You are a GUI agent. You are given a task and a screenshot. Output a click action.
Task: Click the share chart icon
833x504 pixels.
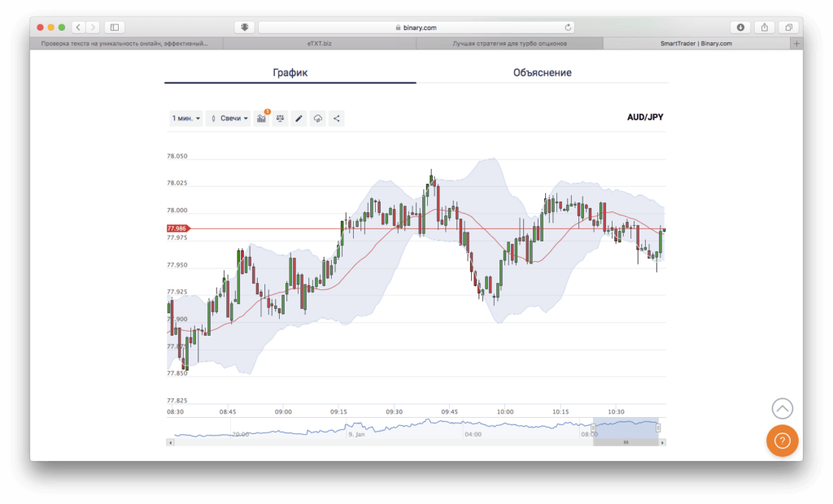(337, 119)
